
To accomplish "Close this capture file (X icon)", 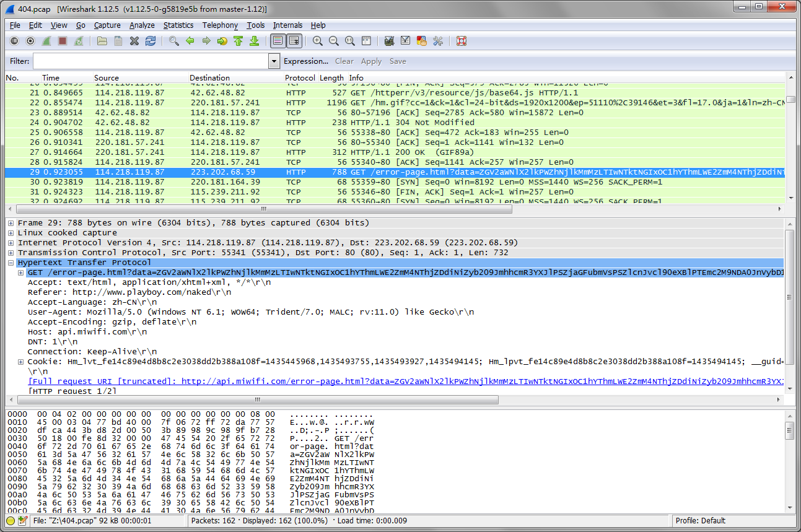I will [x=134, y=41].
